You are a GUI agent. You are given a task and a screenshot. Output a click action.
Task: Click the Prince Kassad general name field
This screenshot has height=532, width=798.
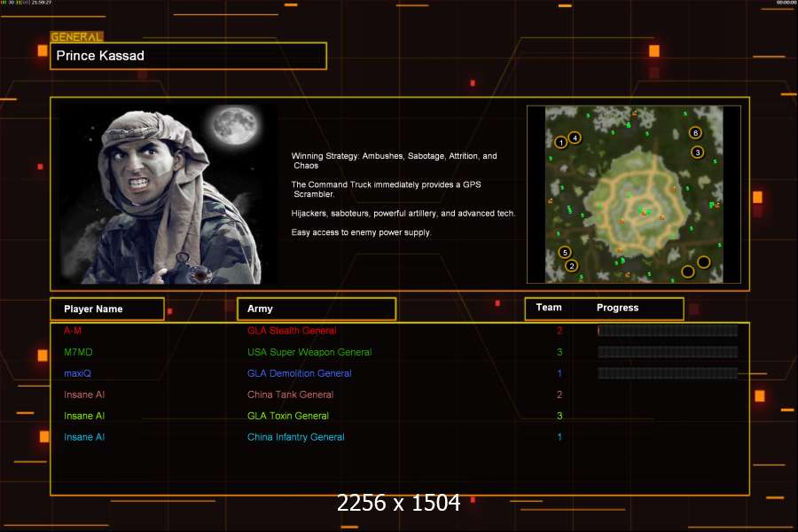click(188, 56)
